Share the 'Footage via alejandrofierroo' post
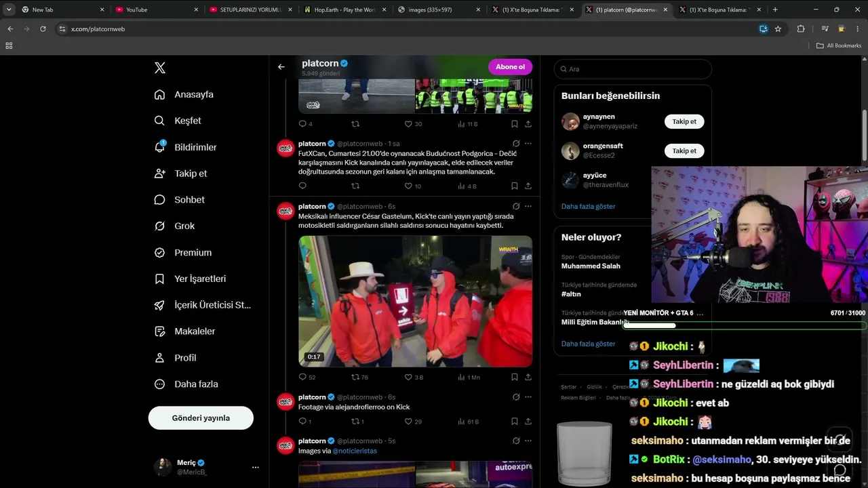Screen dimensions: 868x488 pyautogui.click(x=528, y=422)
